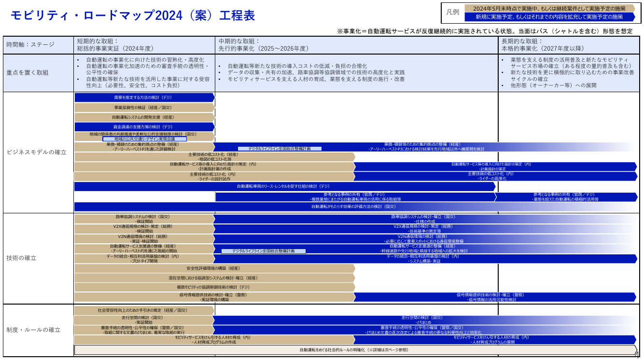Screen dimensions: 644x362
Task: Click the title "モビリティ・ロードマップ2024（案）工程表"
Action: (x=133, y=15)
